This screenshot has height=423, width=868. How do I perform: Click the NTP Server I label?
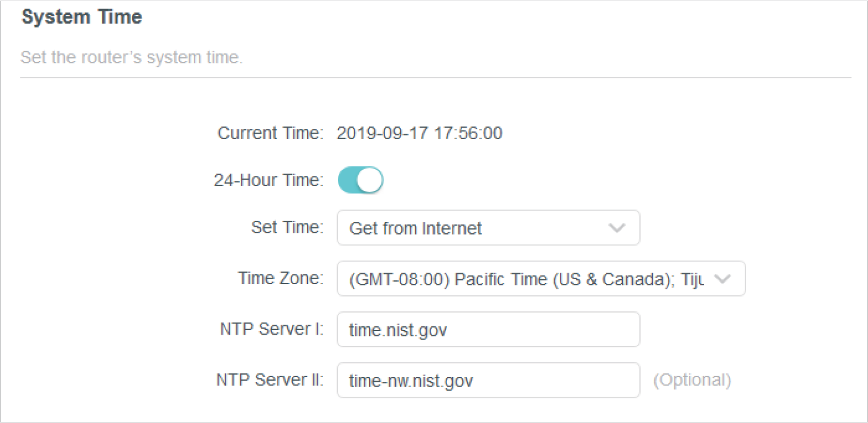pos(272,329)
